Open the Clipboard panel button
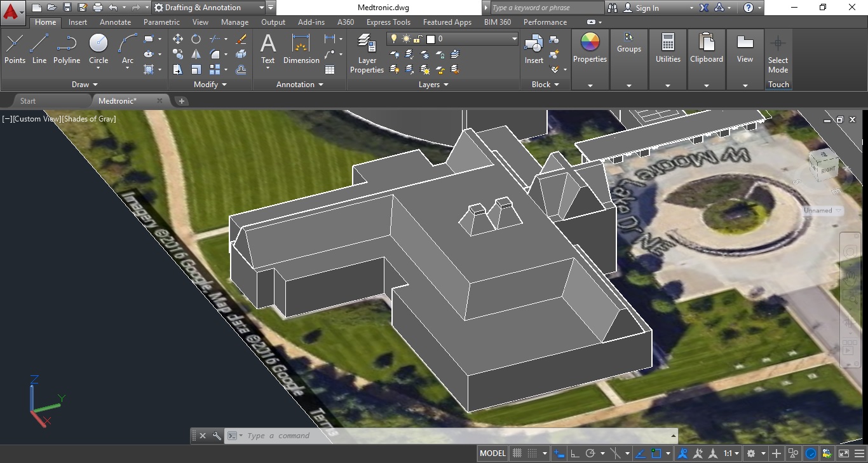Image resolution: width=868 pixels, height=463 pixels. [707, 59]
